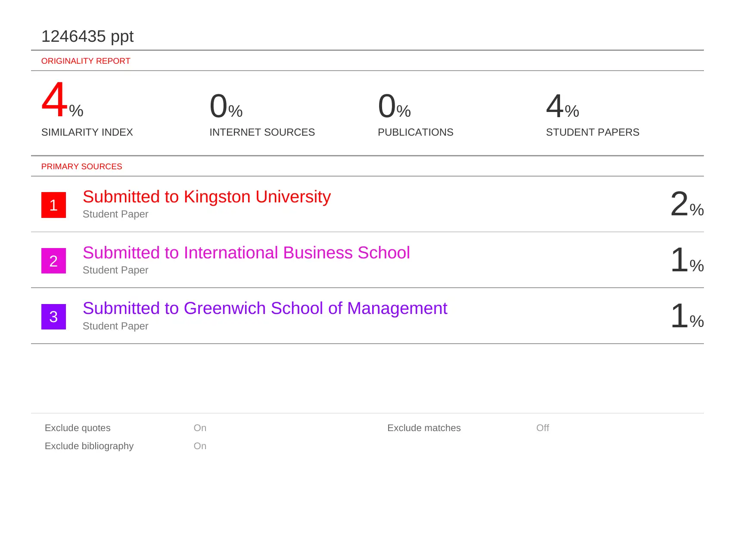
Task: Click the Exclude quotes label
Action: point(78,428)
